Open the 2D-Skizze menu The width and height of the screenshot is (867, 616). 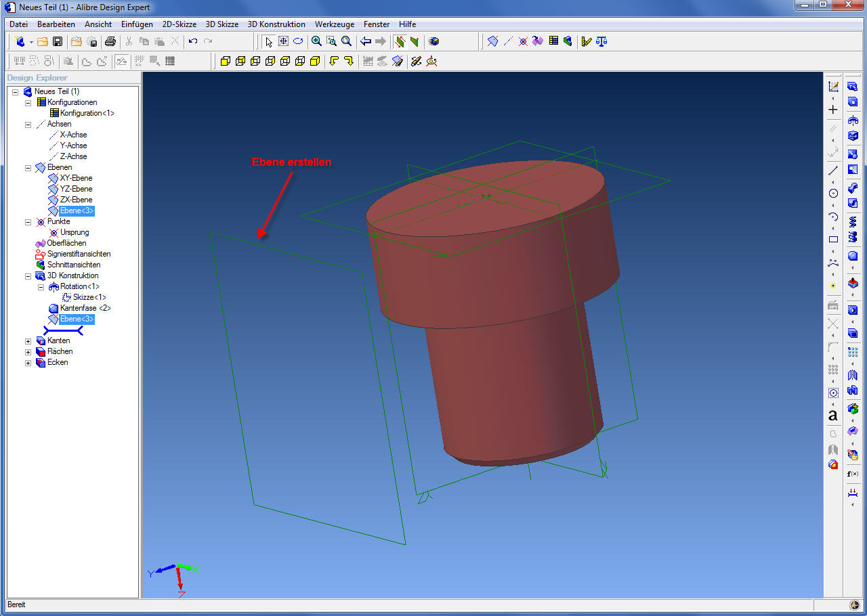pos(179,24)
